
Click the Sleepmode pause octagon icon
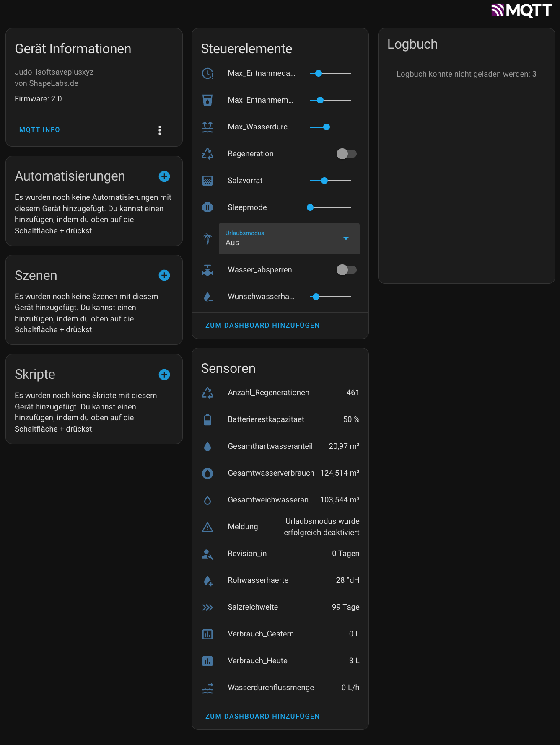207,207
